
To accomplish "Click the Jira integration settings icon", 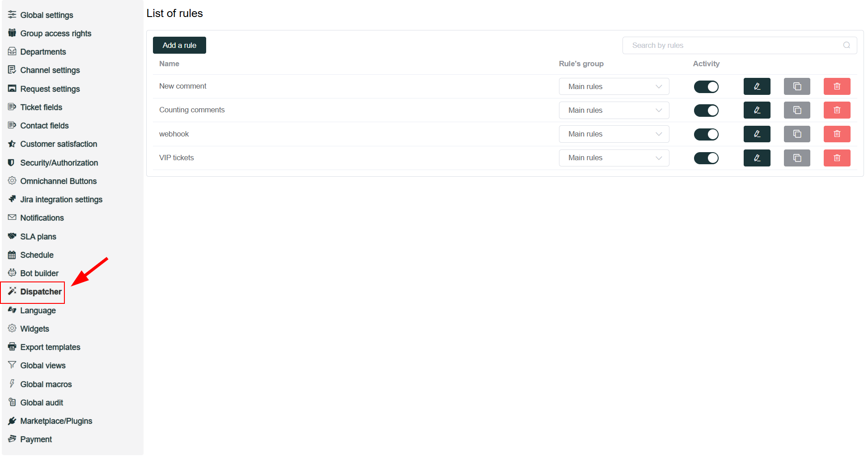I will click(x=12, y=199).
